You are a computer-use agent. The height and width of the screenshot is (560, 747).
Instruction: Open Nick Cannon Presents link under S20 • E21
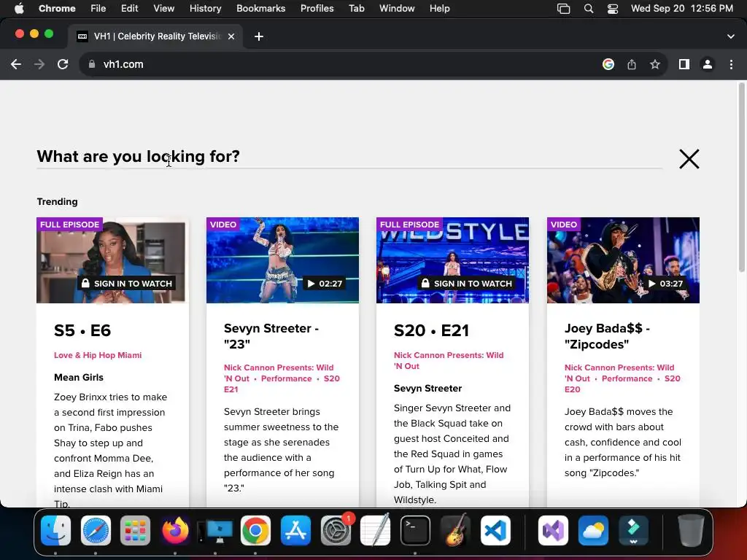pyautogui.click(x=449, y=360)
